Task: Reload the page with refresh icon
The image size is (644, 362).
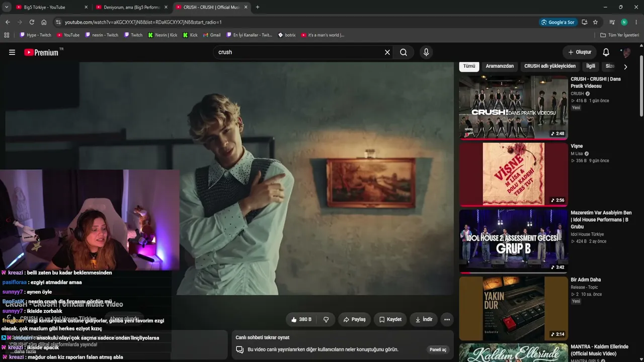Action: pos(32,22)
